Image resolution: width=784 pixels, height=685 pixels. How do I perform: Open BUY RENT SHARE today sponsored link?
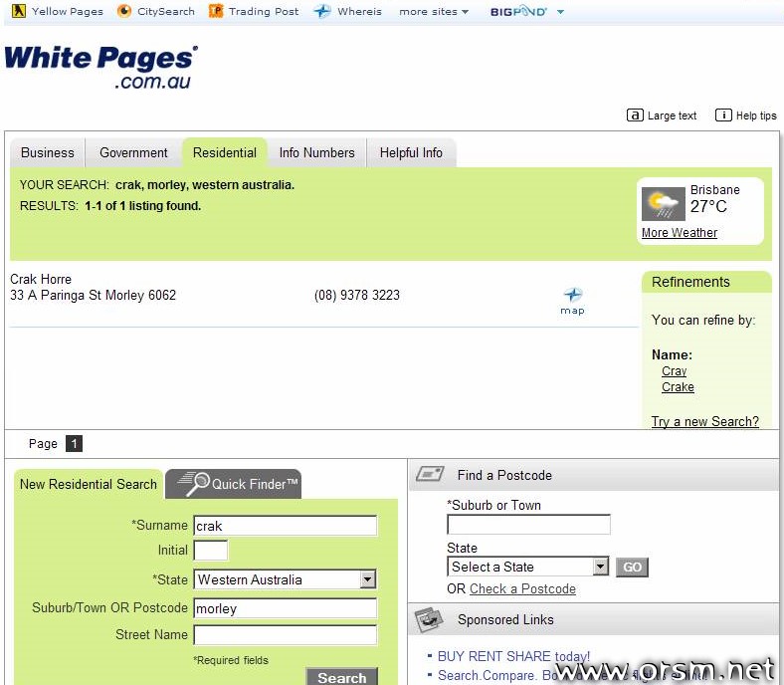point(513,656)
